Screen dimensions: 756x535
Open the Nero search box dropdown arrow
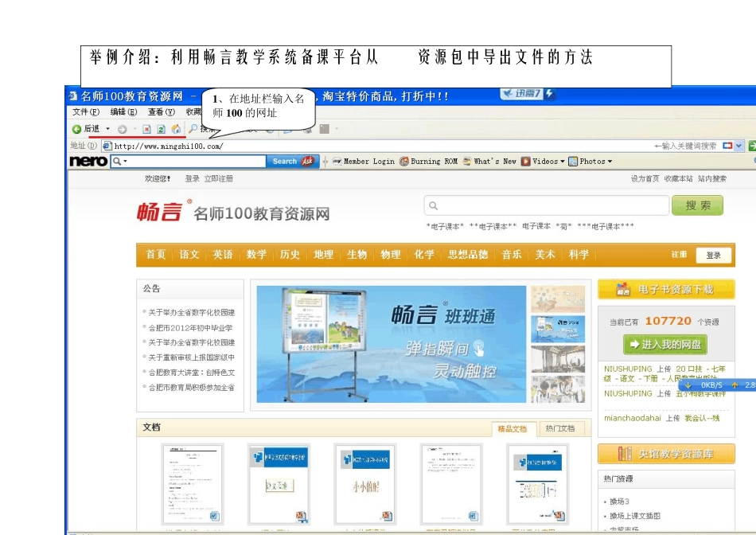pyautogui.click(x=126, y=161)
